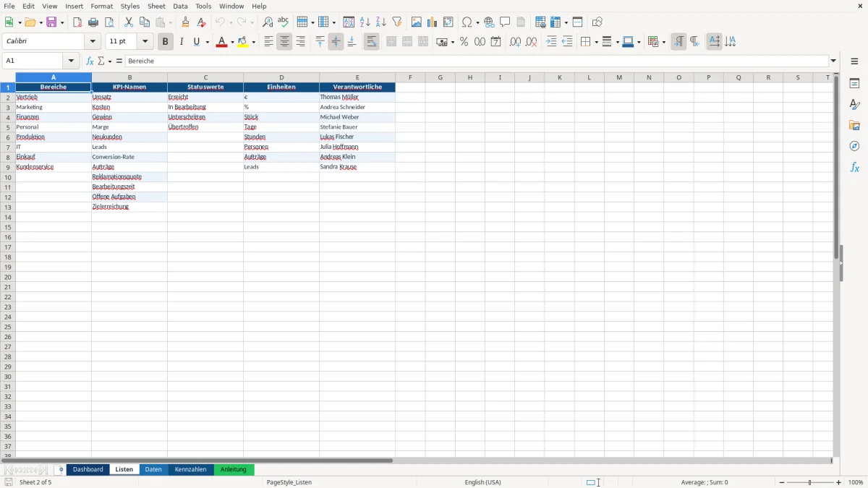
Task: Click Select Function sigma button
Action: click(x=101, y=61)
